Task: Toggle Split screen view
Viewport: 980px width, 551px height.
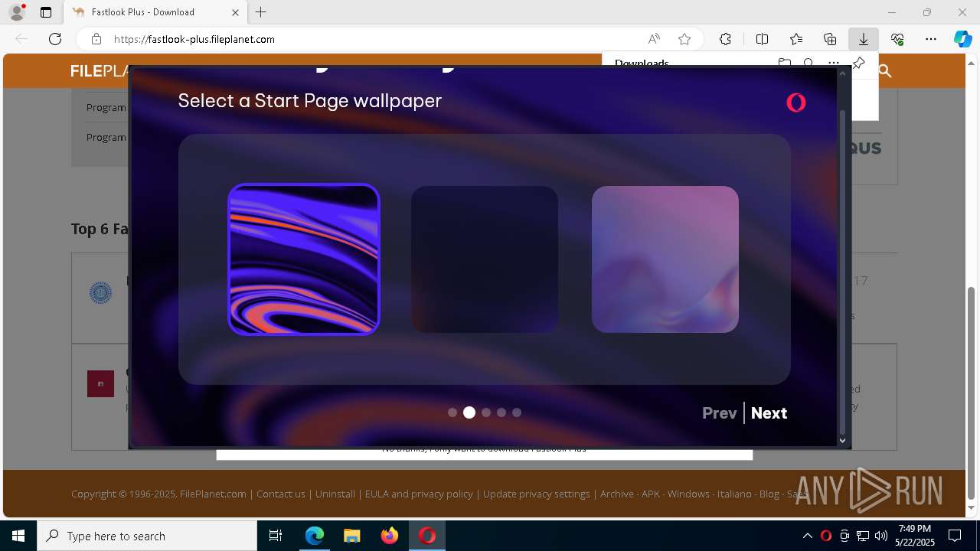Action: point(762,39)
